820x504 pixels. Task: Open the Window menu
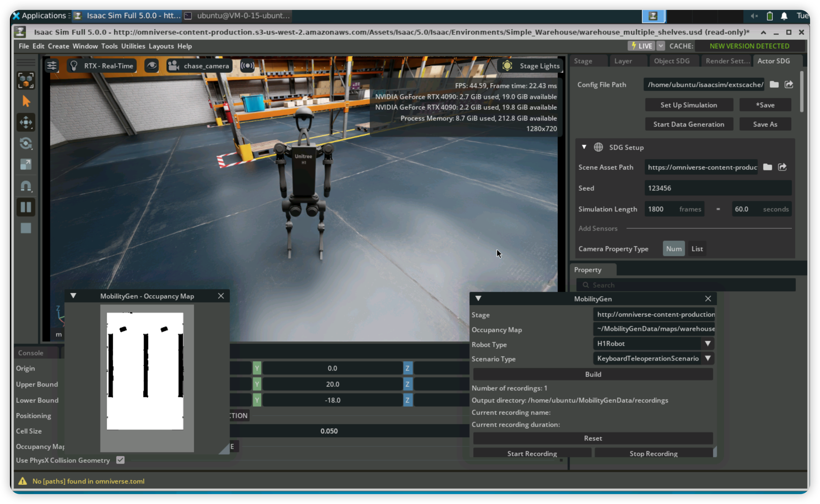point(85,46)
